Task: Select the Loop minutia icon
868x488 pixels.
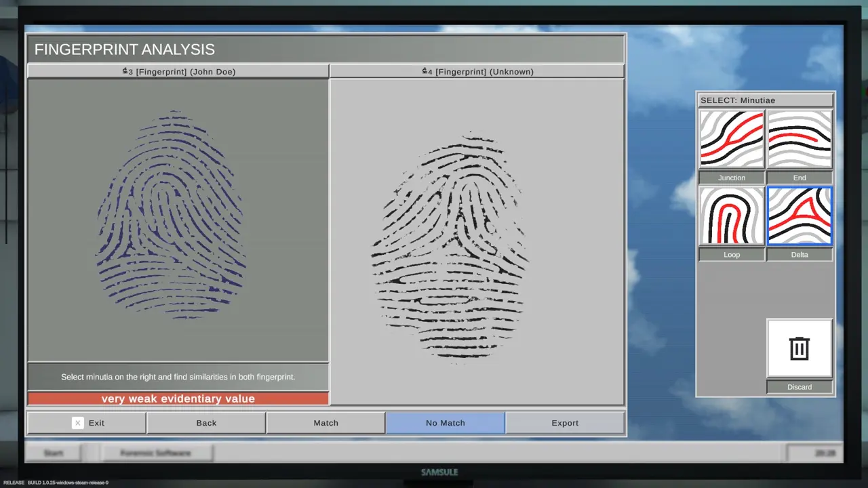Action: [732, 216]
